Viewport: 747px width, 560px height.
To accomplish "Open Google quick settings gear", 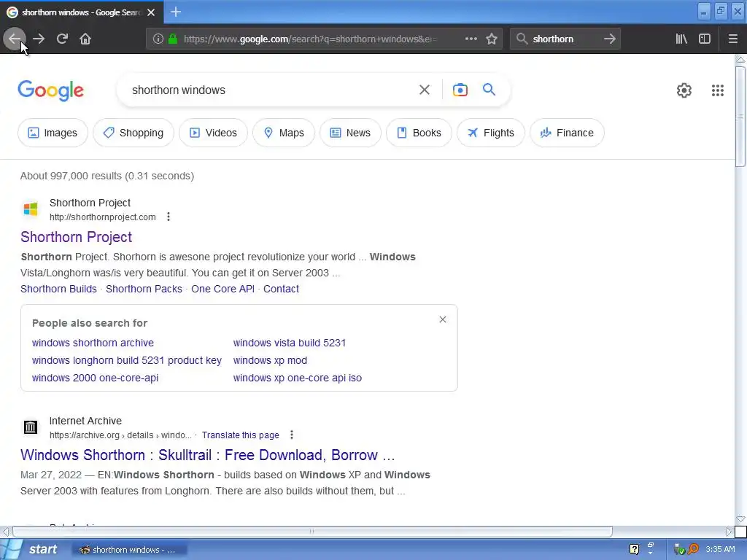I will tap(684, 90).
